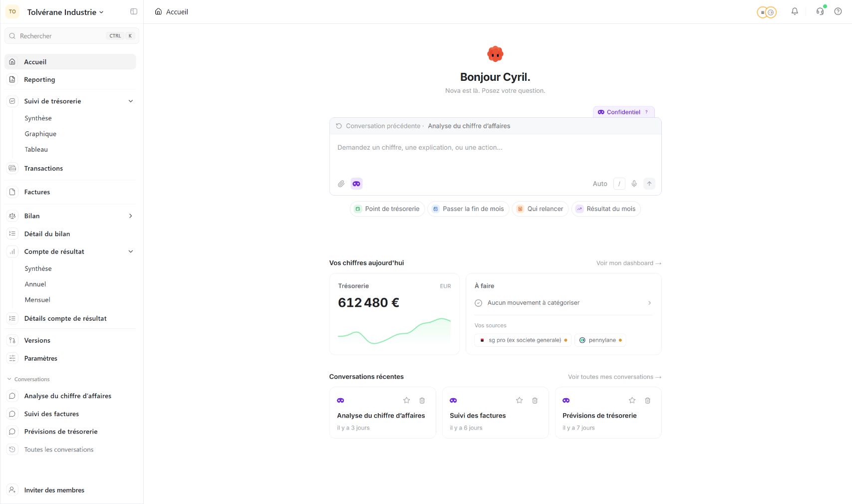852x504 pixels.
Task: Click the Demandez un chiffre message field
Action: tap(496, 155)
